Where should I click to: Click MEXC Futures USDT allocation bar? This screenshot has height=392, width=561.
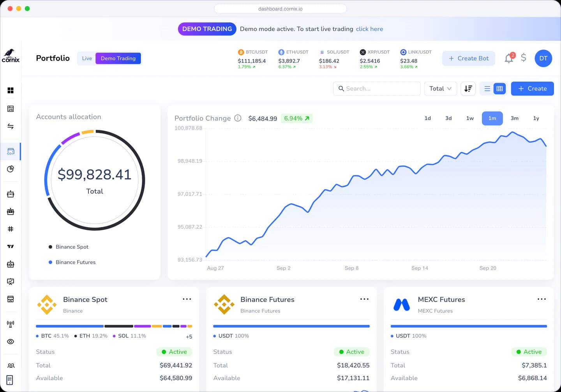pos(469,326)
